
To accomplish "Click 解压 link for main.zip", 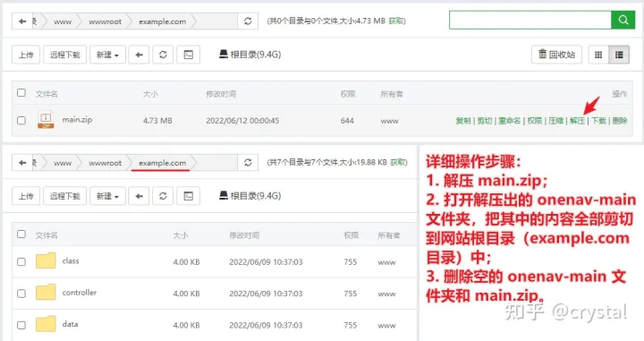I will click(x=577, y=120).
